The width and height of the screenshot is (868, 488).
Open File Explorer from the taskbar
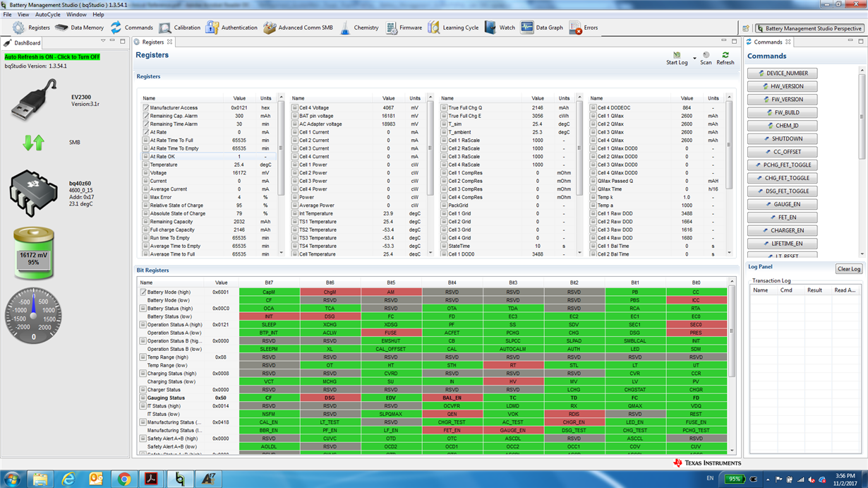click(40, 479)
